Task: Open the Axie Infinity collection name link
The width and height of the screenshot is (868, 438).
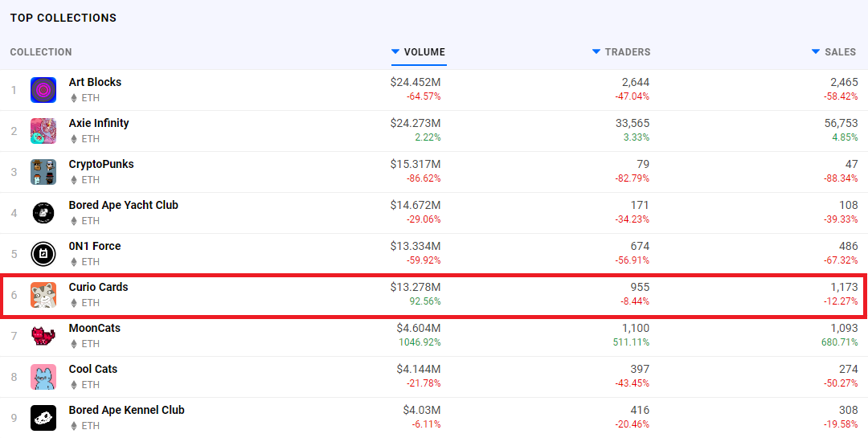Action: click(x=99, y=123)
